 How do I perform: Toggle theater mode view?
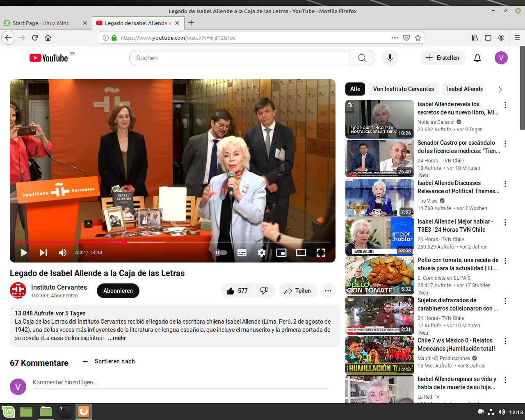pos(301,253)
